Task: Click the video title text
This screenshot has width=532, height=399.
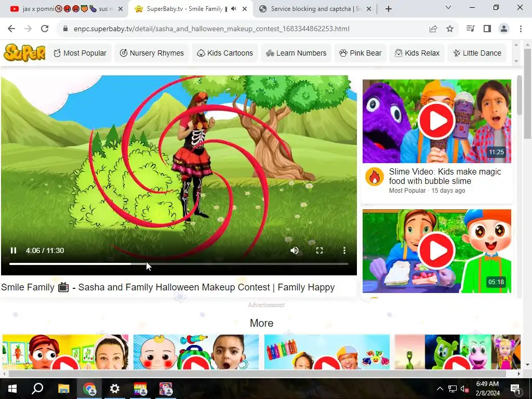Action: tap(168, 287)
